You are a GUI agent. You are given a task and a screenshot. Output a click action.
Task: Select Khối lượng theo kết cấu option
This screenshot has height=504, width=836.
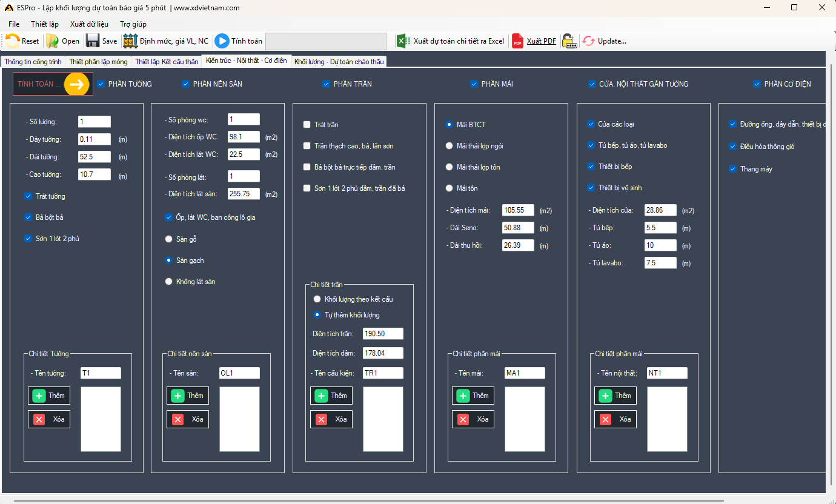tap(317, 299)
